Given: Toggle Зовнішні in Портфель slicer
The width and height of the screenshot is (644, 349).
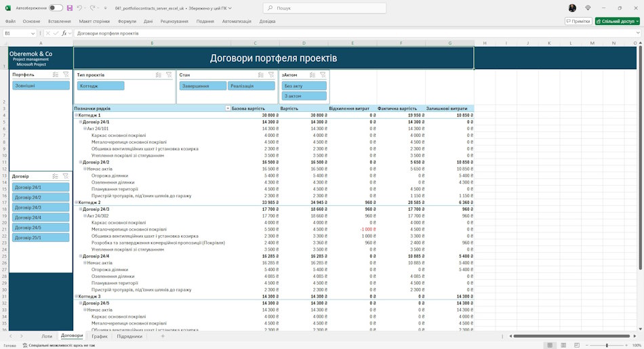Looking at the screenshot, I should tap(41, 85).
